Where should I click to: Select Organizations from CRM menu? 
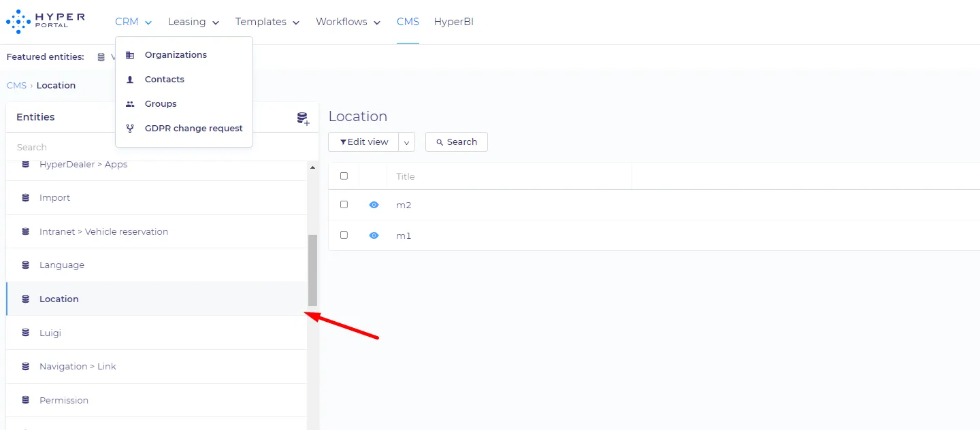click(x=184, y=55)
